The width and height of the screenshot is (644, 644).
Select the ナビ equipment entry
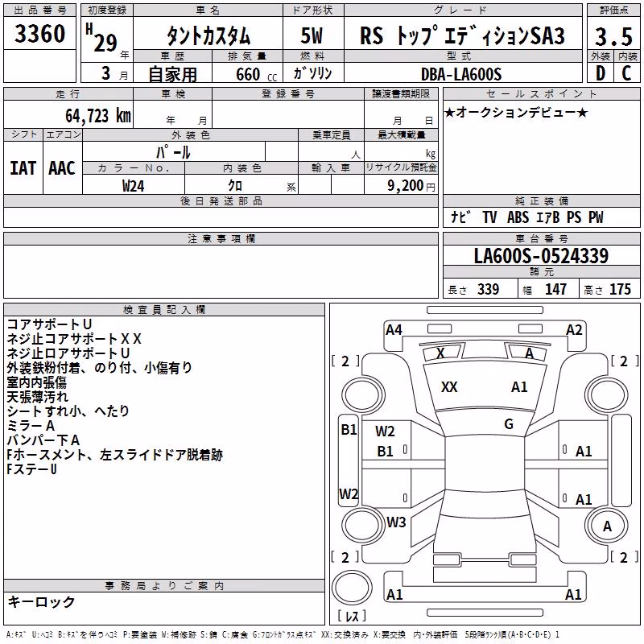pos(460,217)
